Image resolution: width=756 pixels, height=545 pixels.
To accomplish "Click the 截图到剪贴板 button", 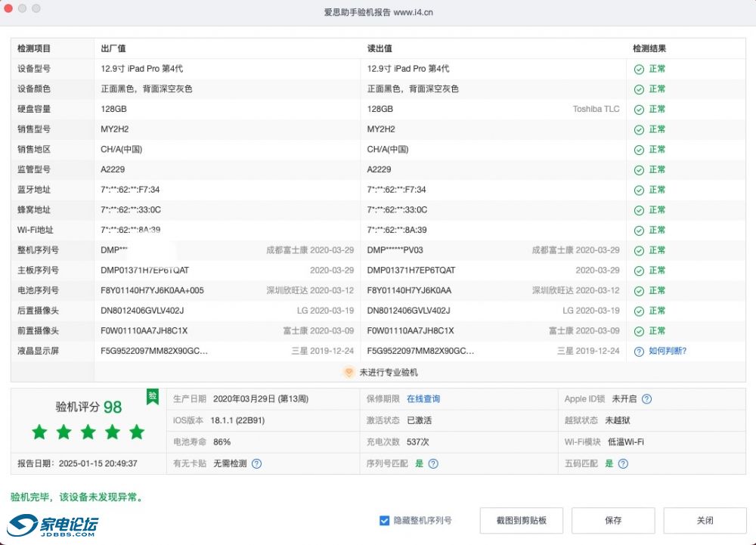I will (x=521, y=520).
